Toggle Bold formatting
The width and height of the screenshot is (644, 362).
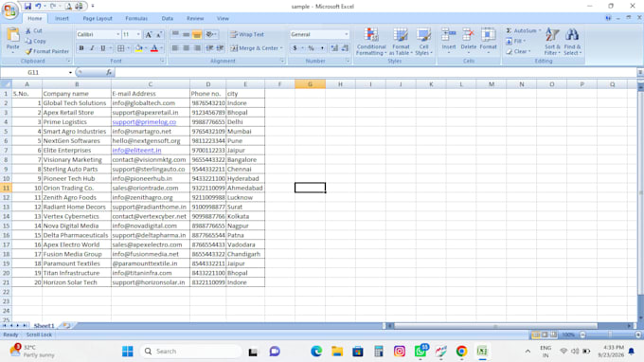point(81,48)
